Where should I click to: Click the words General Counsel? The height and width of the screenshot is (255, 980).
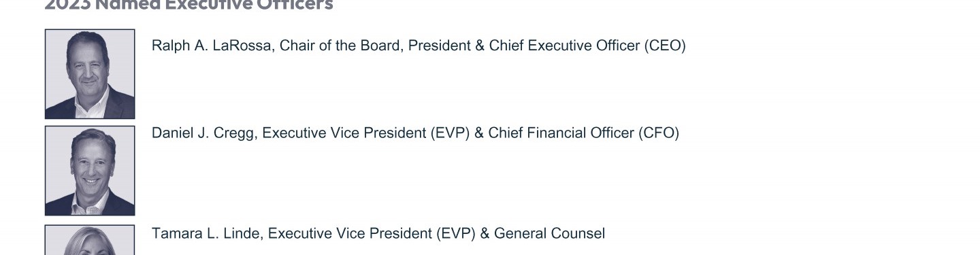[x=549, y=234]
